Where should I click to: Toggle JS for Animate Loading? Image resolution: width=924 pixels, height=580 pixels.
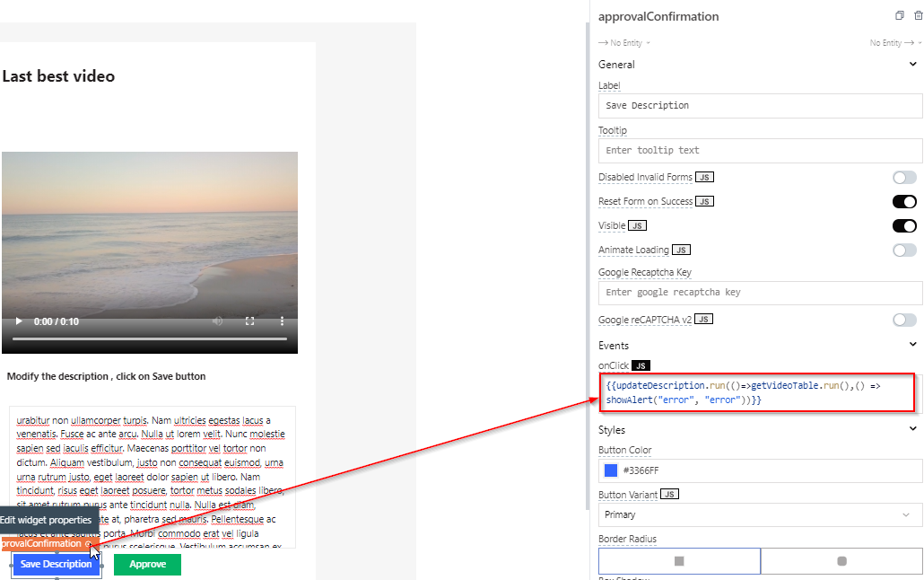[681, 250]
